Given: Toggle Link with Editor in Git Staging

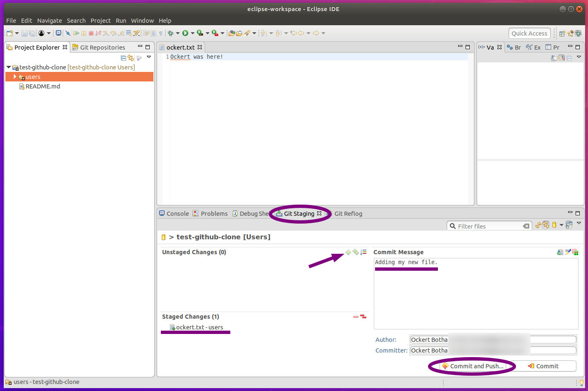Looking at the screenshot, I should [x=546, y=225].
